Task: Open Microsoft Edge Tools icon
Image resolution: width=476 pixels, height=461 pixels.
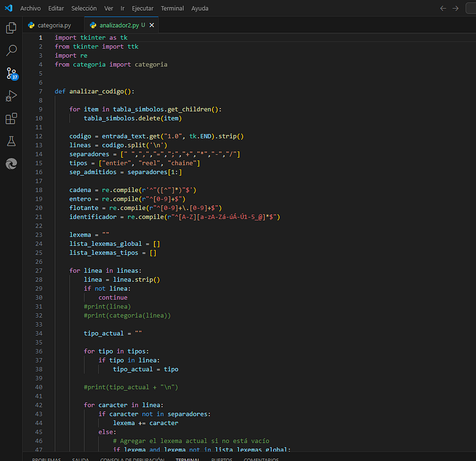Action: point(11,164)
